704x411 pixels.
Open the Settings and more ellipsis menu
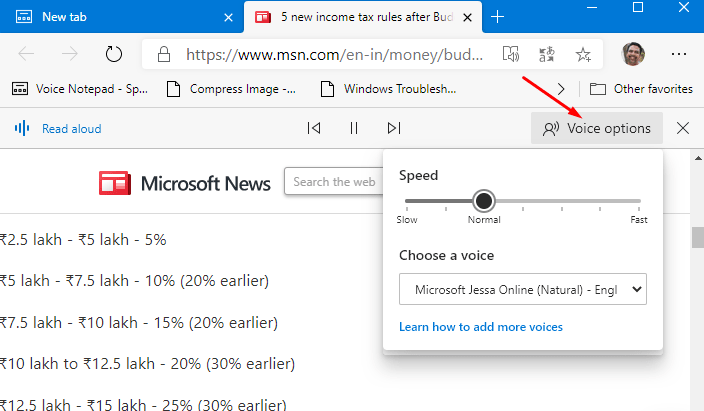click(x=678, y=54)
